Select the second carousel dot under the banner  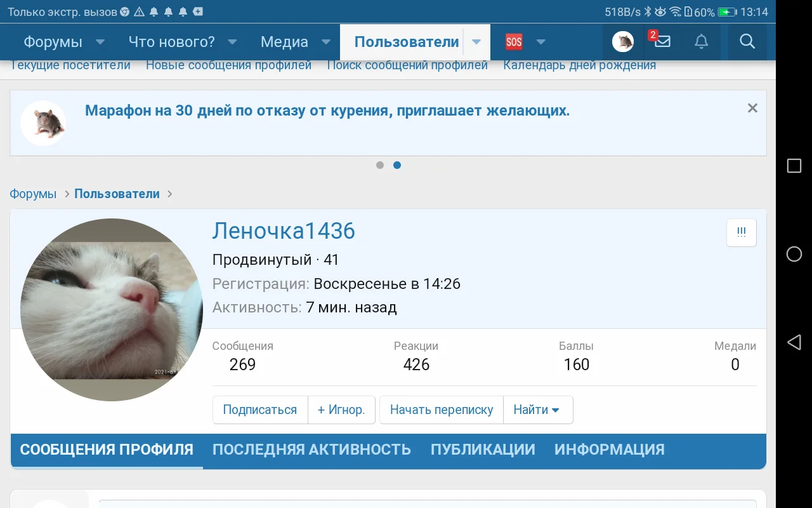coord(397,165)
